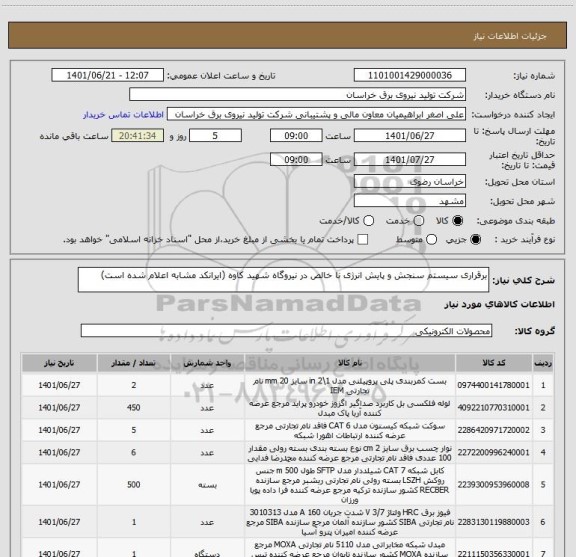Click quantity 500 in row 5
The height and width of the screenshot is (557, 576).
[x=134, y=485]
